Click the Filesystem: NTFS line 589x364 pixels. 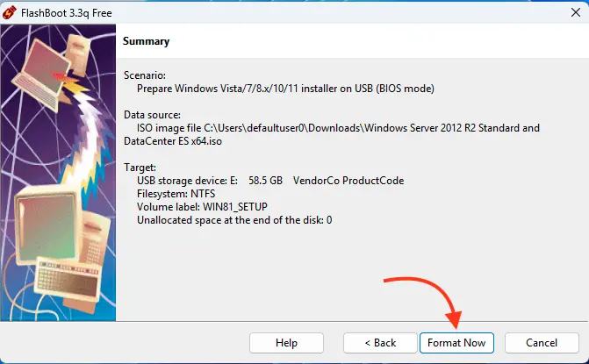[176, 194]
